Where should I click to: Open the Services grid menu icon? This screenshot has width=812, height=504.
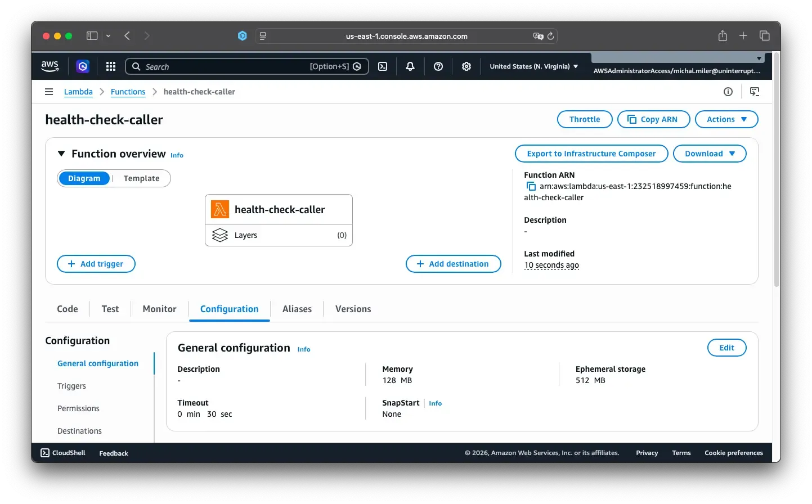point(111,66)
